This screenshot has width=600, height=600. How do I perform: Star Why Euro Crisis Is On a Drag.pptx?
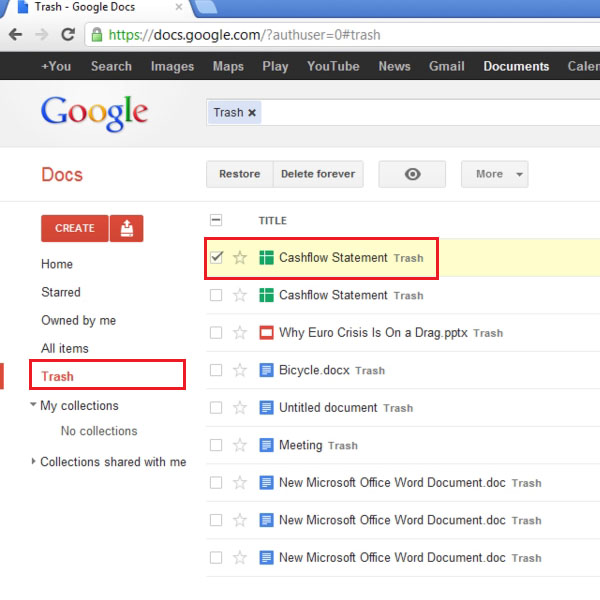click(240, 333)
